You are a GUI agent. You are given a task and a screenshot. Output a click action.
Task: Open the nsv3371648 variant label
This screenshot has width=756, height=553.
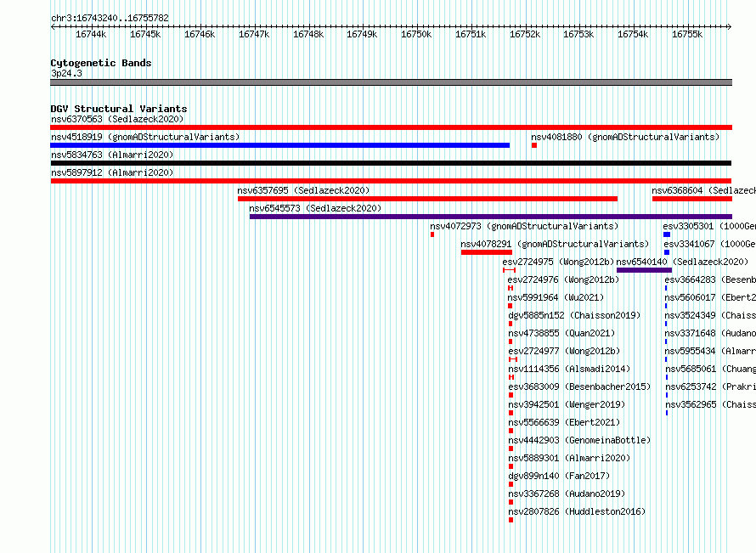coord(710,333)
